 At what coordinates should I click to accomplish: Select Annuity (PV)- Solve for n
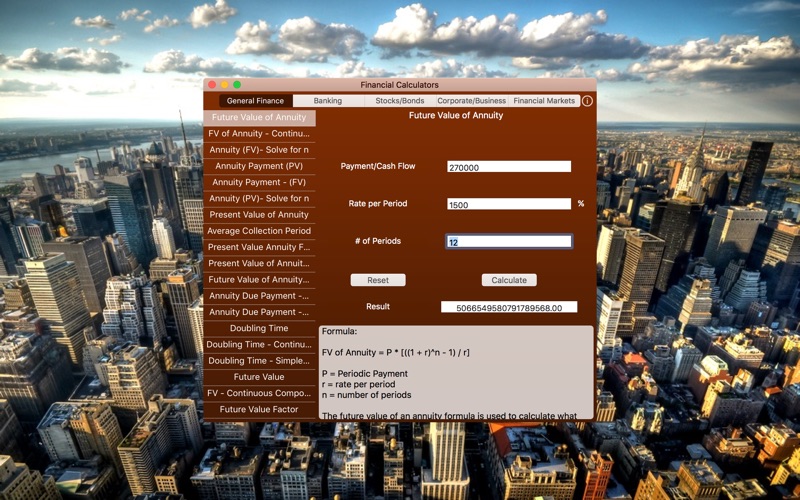click(x=259, y=198)
